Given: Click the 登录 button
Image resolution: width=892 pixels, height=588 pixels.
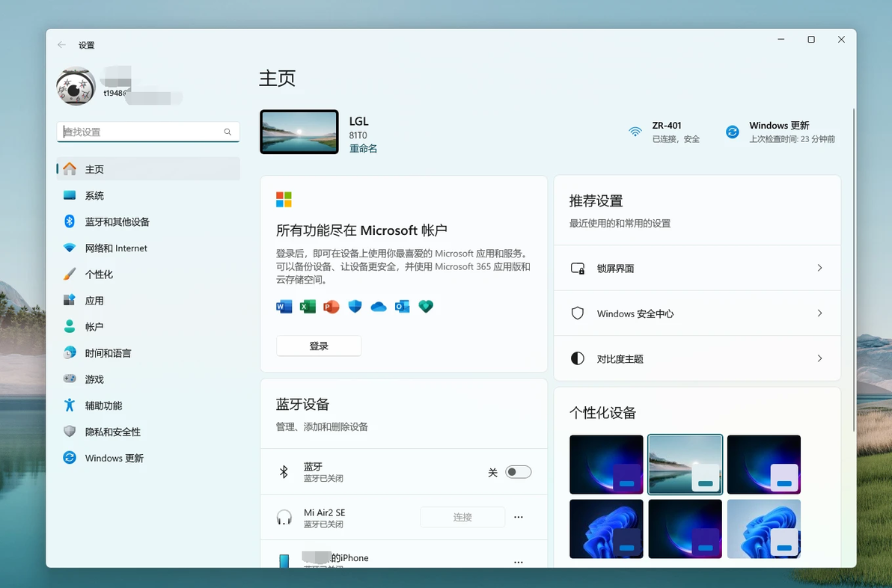Looking at the screenshot, I should (319, 346).
